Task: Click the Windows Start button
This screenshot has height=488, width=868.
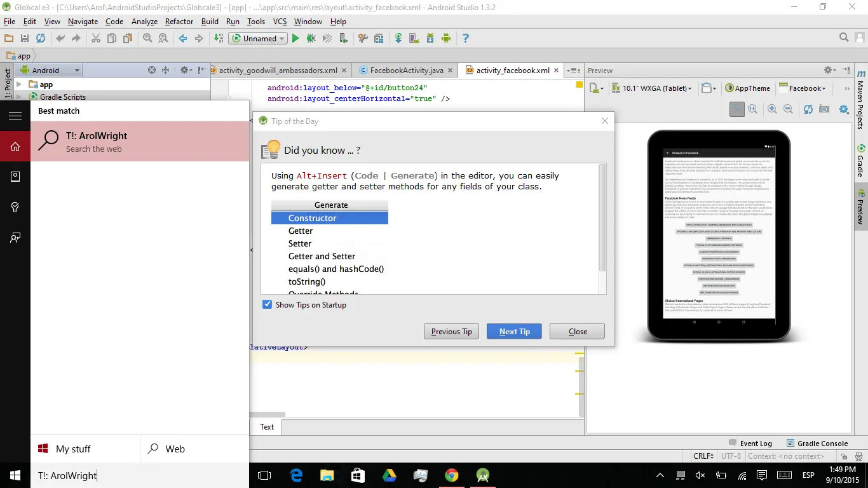Action: pos(15,475)
